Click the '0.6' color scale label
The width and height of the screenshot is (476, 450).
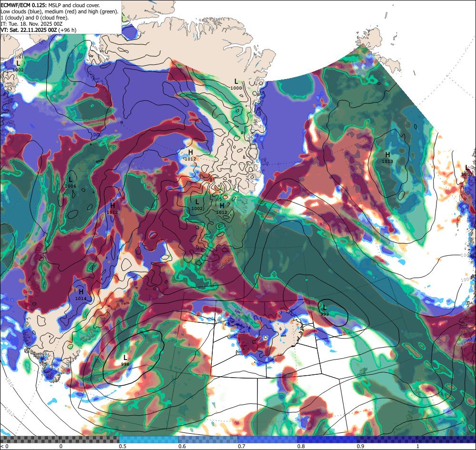[x=182, y=446]
